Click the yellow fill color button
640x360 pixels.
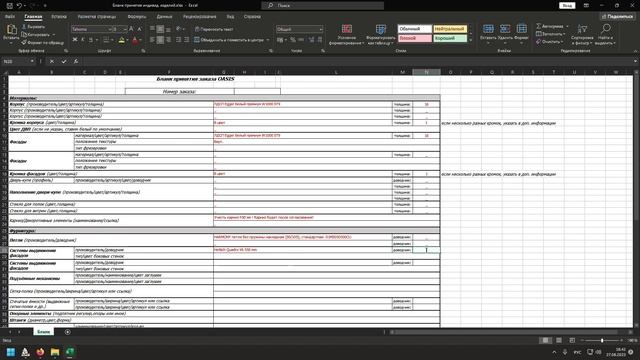click(x=121, y=40)
